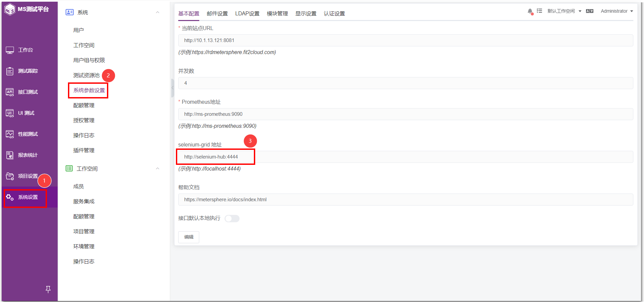Switch to 显示设置 tab
The width and height of the screenshot is (644, 304).
(306, 14)
